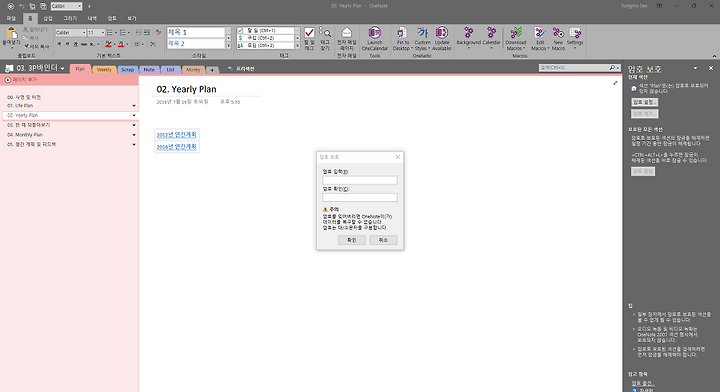Click the Find Tags magnifier icon

tap(325, 33)
